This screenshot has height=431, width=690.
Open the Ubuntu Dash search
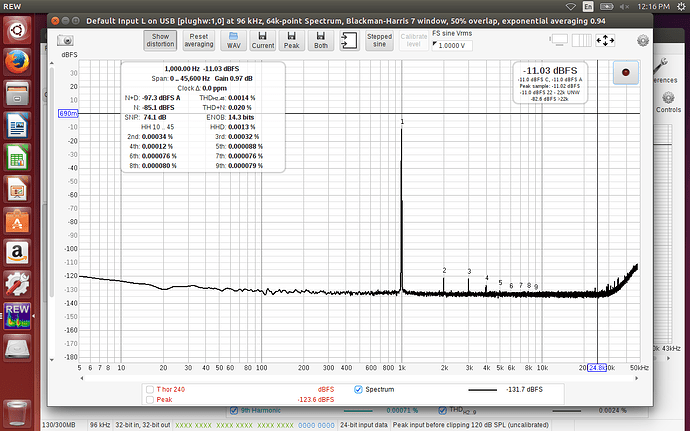[17, 30]
